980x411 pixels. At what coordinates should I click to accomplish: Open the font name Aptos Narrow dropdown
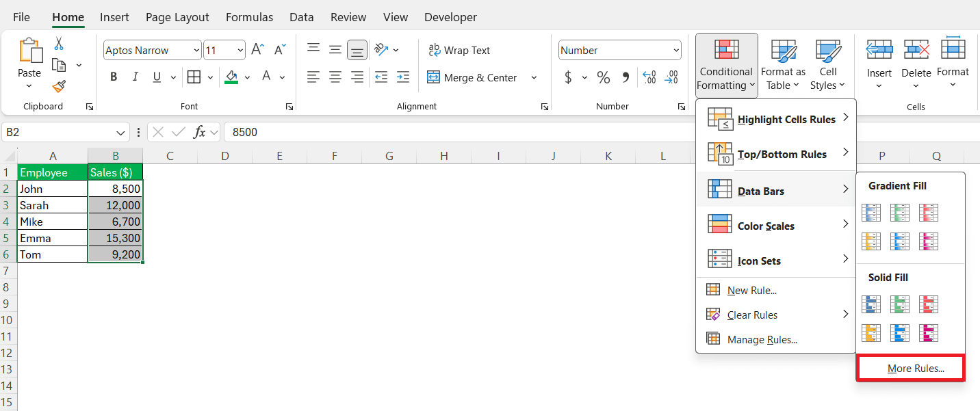197,50
